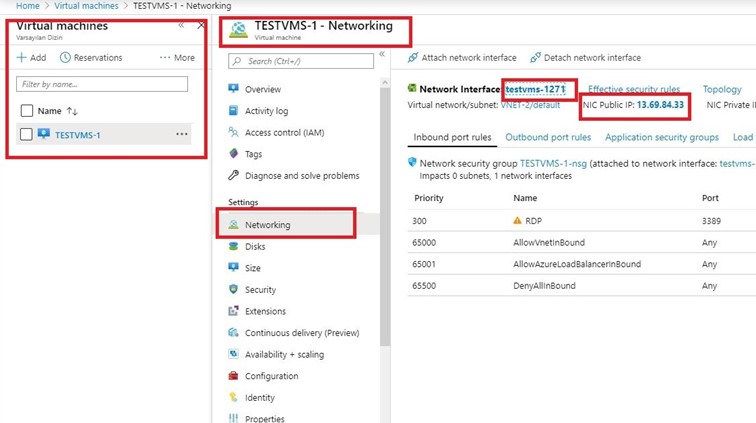Open the NIC Public IP 13.69.84.33 link
The height and width of the screenshot is (423, 756).
pos(660,105)
